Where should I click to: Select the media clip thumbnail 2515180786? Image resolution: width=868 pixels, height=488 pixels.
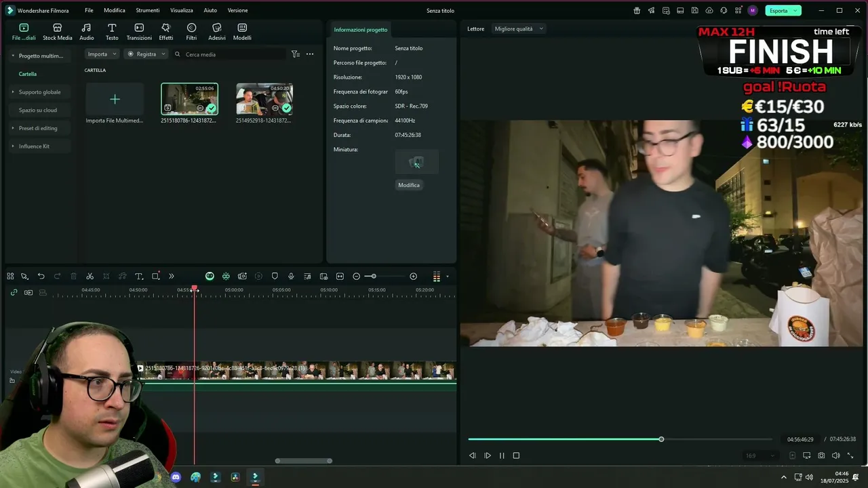point(189,99)
